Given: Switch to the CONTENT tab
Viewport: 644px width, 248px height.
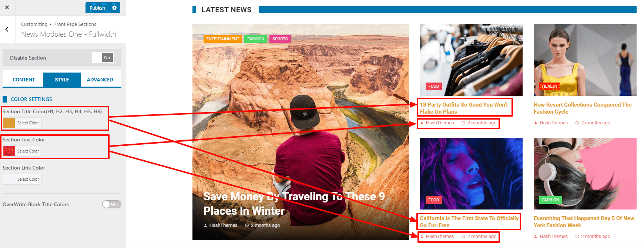Looking at the screenshot, I should [24, 80].
